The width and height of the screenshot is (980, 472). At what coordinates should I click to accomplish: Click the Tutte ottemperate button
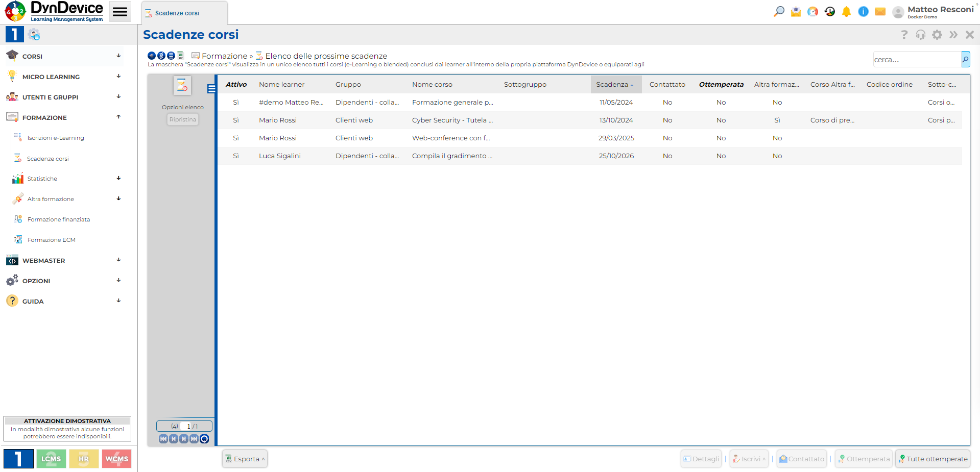coord(933,459)
